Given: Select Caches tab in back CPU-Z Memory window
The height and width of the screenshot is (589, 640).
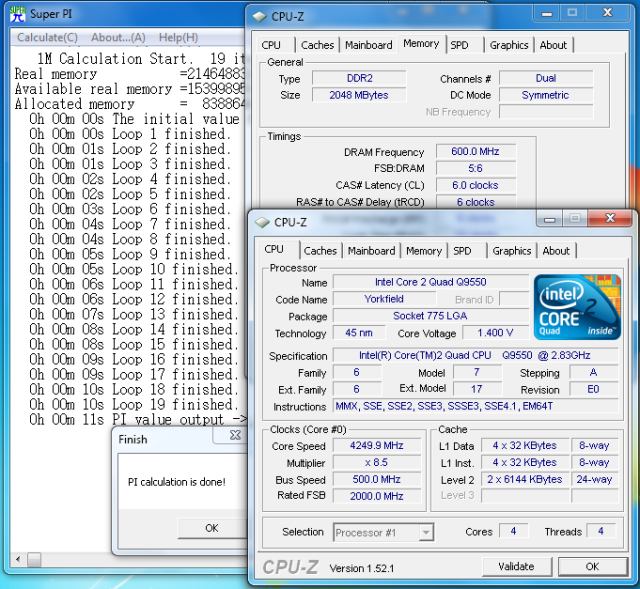Looking at the screenshot, I should tap(318, 45).
